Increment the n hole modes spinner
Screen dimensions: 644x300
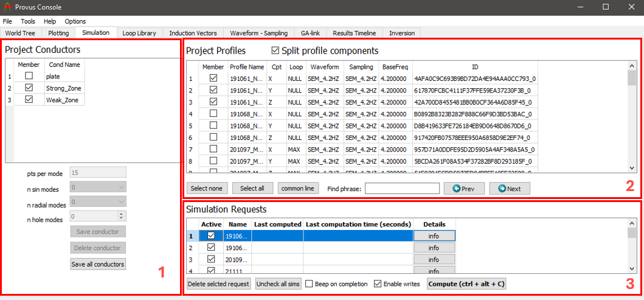[122, 213]
